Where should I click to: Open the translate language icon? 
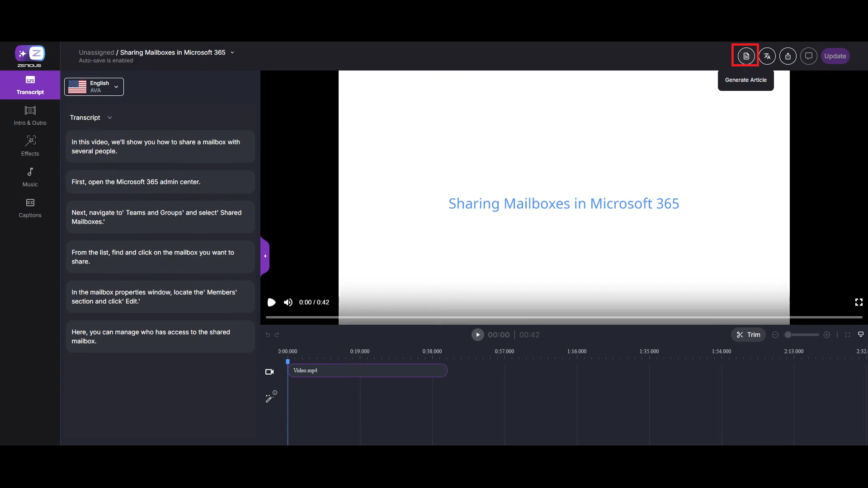click(x=767, y=56)
